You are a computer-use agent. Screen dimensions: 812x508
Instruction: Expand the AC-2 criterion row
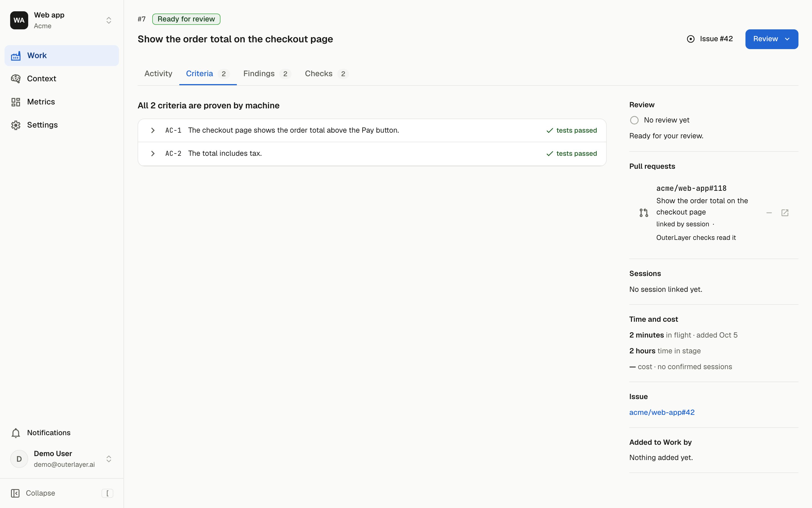pos(372,154)
